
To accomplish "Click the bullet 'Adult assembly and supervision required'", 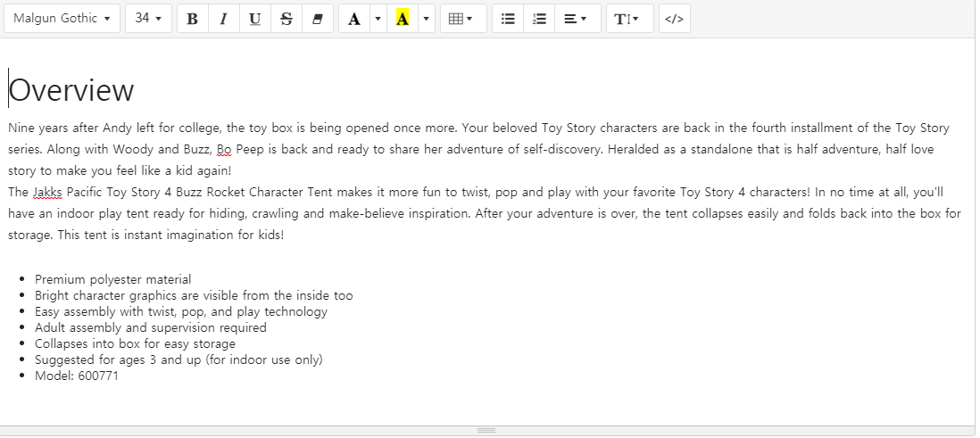I will (151, 327).
